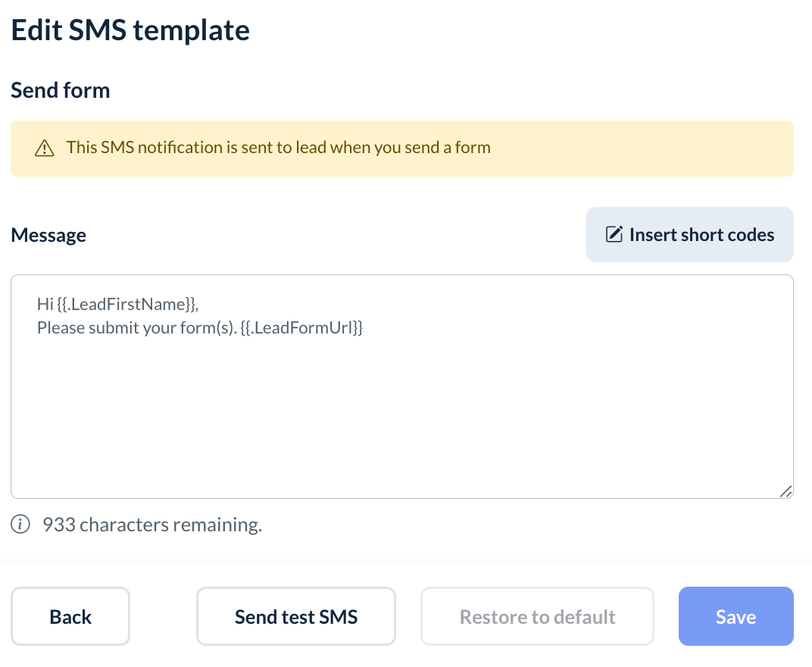This screenshot has height=667, width=812.
Task: Save the SMS template
Action: [x=735, y=616]
